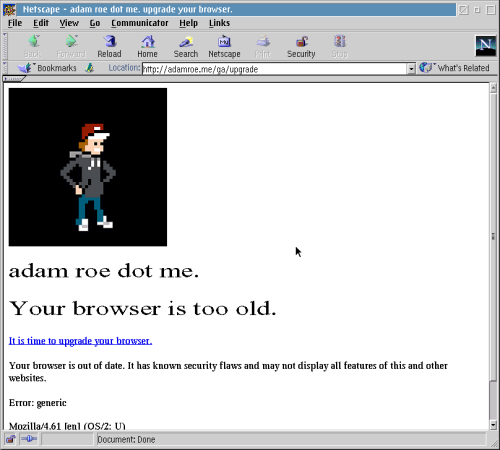Click the vertical scrollbar thumb

[493, 237]
